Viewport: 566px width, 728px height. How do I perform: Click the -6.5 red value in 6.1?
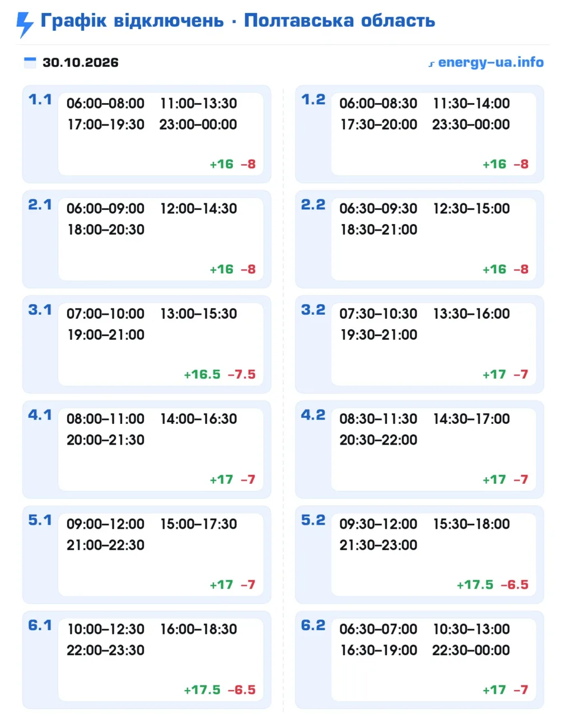coord(241,690)
